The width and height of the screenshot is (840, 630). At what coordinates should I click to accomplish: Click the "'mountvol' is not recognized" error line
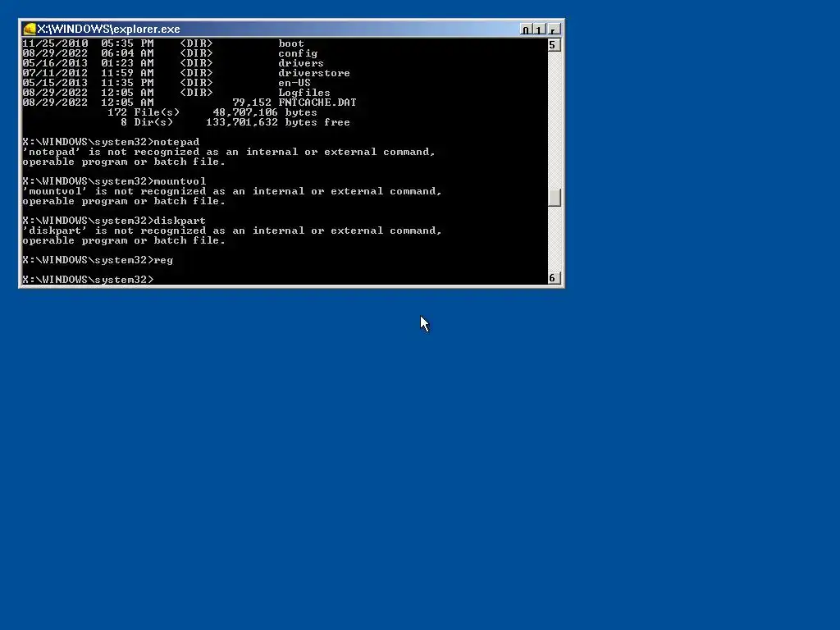click(232, 191)
